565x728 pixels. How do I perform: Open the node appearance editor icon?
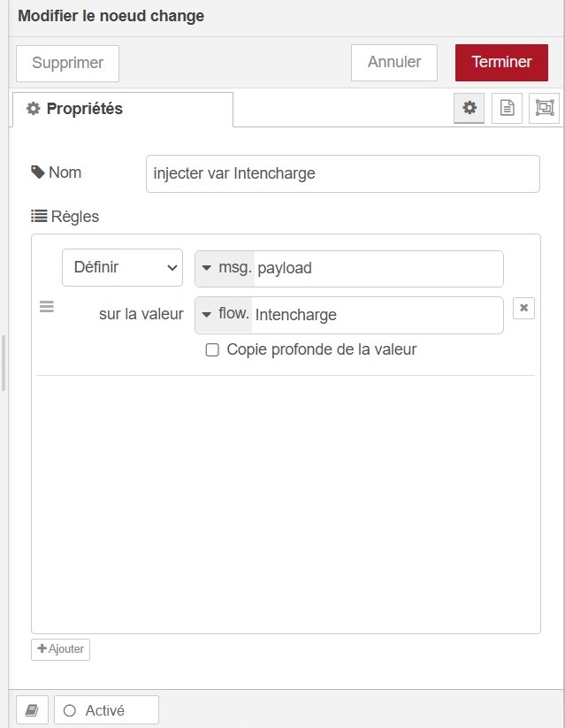(543, 107)
